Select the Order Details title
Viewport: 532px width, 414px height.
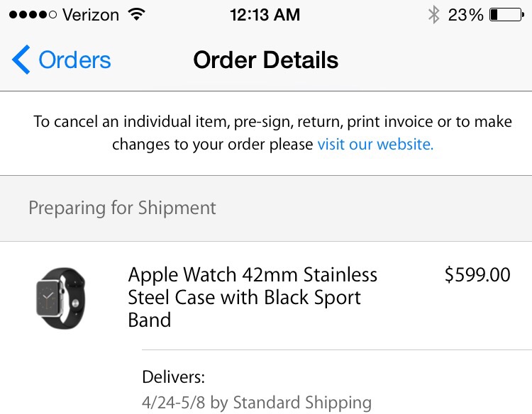266,60
